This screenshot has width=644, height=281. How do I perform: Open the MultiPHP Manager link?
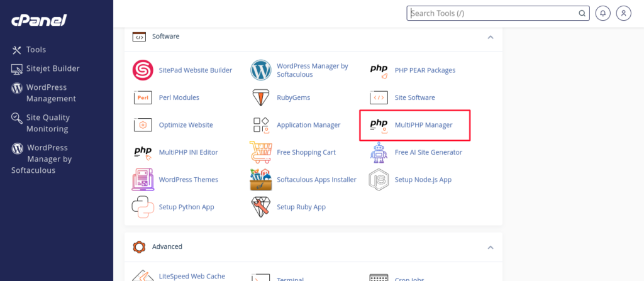click(x=423, y=125)
